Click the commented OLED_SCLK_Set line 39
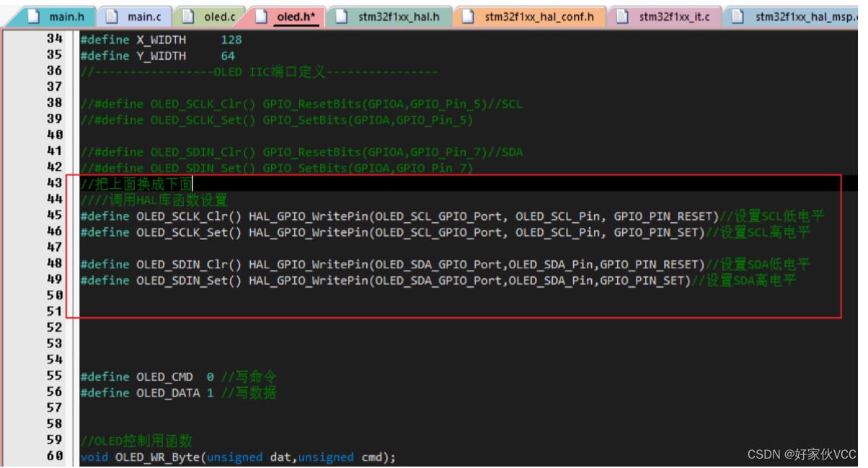Image resolution: width=868 pixels, height=468 pixels. pos(277,120)
